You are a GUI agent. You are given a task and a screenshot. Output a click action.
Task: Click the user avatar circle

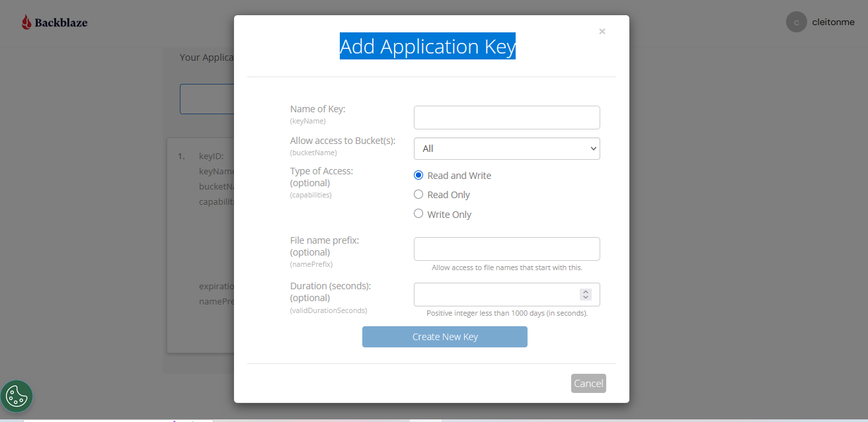pos(796,22)
